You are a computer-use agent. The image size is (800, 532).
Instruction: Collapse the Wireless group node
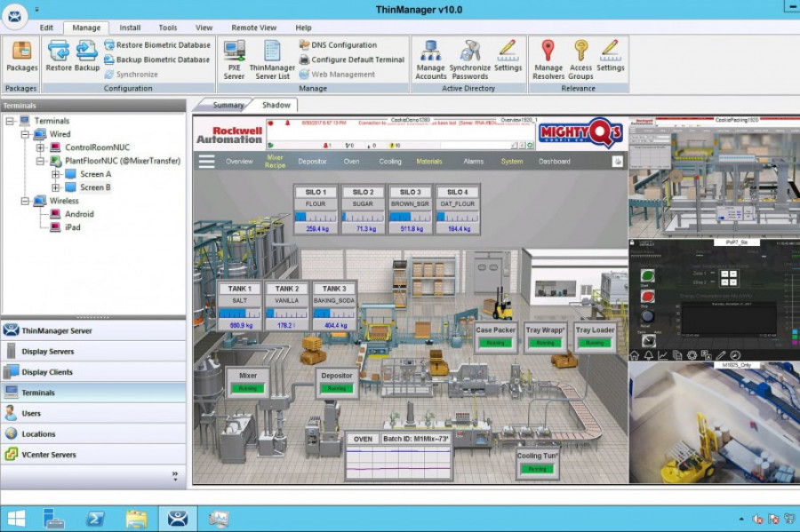pyautogui.click(x=25, y=201)
